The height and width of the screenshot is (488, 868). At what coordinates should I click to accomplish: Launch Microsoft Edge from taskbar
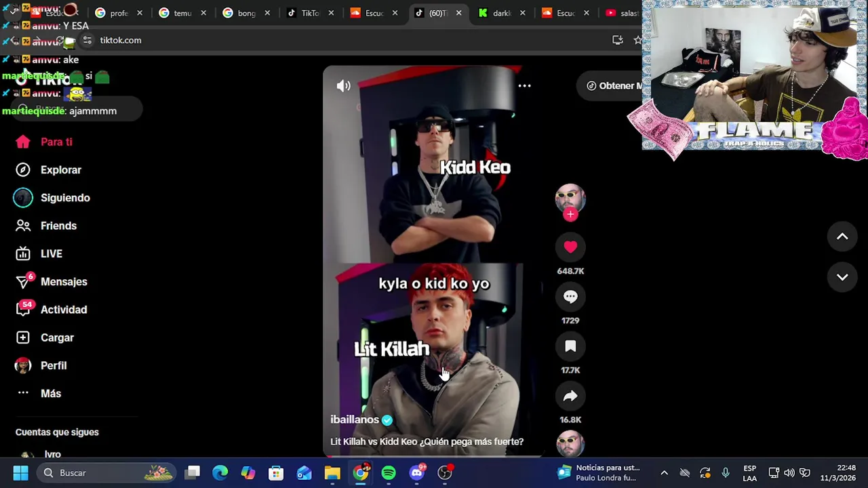pyautogui.click(x=220, y=472)
